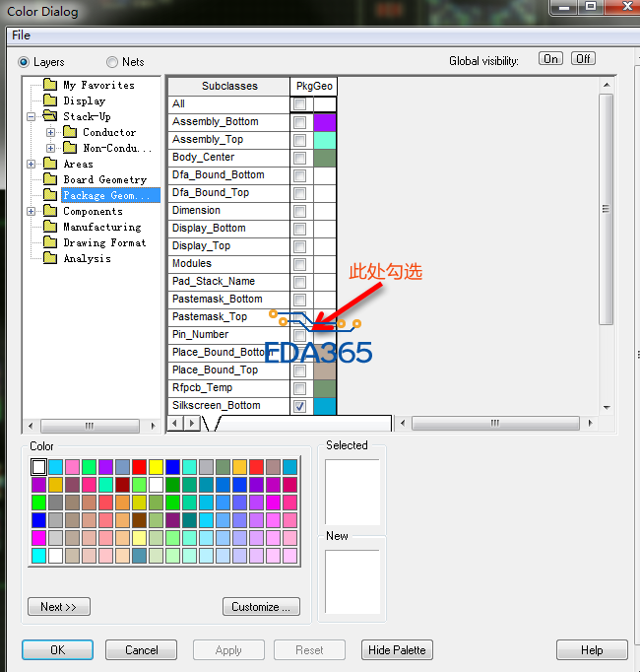Click the Assembly_Top cyan color cell
640x672 pixels.
click(x=325, y=140)
